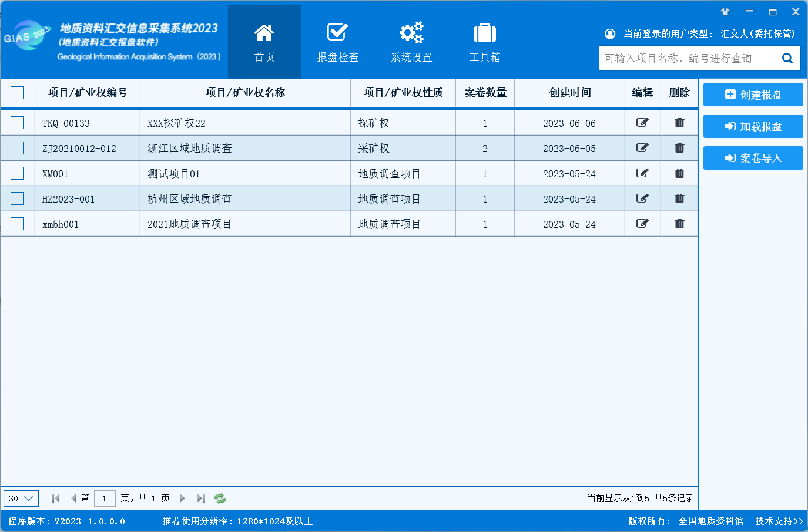Click the 加载报盘 button
This screenshot has height=532, width=808.
(x=753, y=126)
